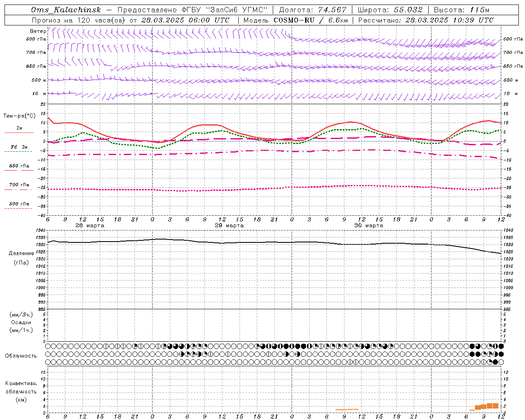
Task: Click the (км) convective cloud unit label
Action: pos(21,399)
